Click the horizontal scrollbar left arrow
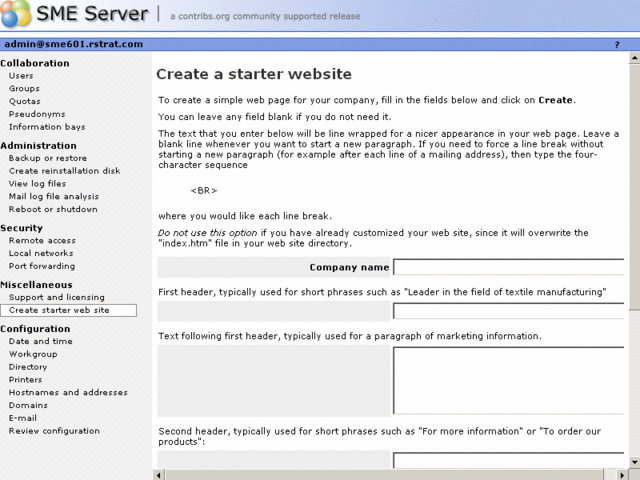 [x=158, y=475]
